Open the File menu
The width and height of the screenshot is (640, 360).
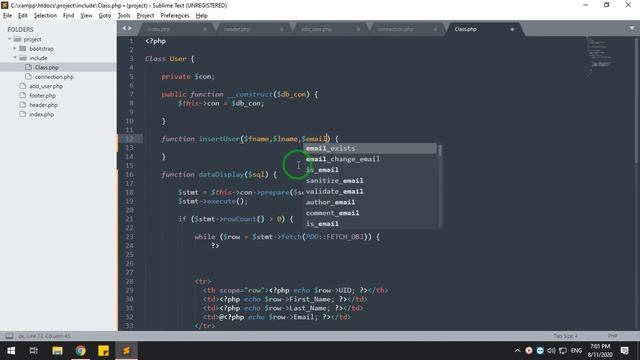7,16
